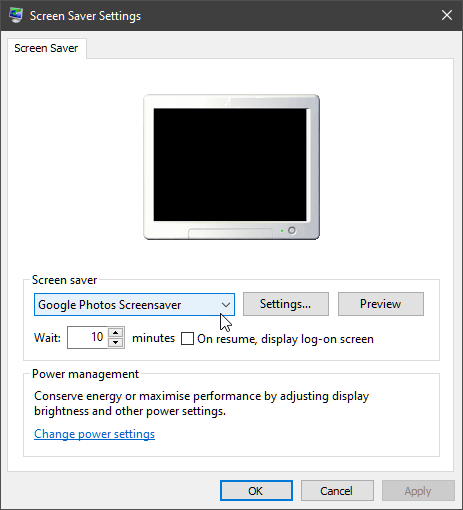Screen dimensions: 463x510
Task: Click the Screen Saver Settings title bar icon
Action: 16,15
